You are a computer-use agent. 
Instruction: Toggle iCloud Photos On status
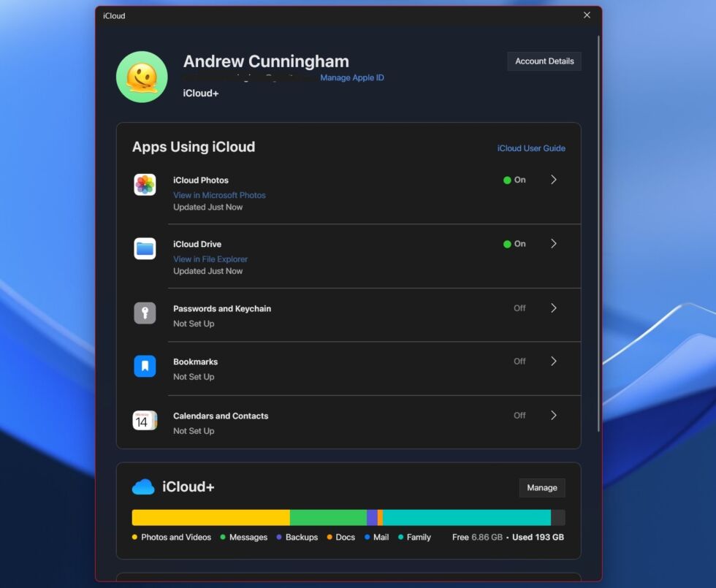[x=514, y=180]
